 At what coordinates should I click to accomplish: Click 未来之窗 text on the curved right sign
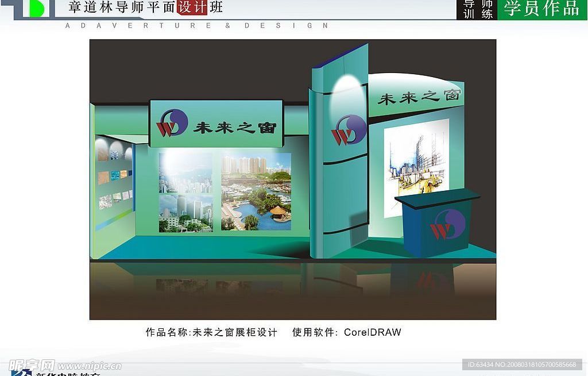(x=420, y=97)
